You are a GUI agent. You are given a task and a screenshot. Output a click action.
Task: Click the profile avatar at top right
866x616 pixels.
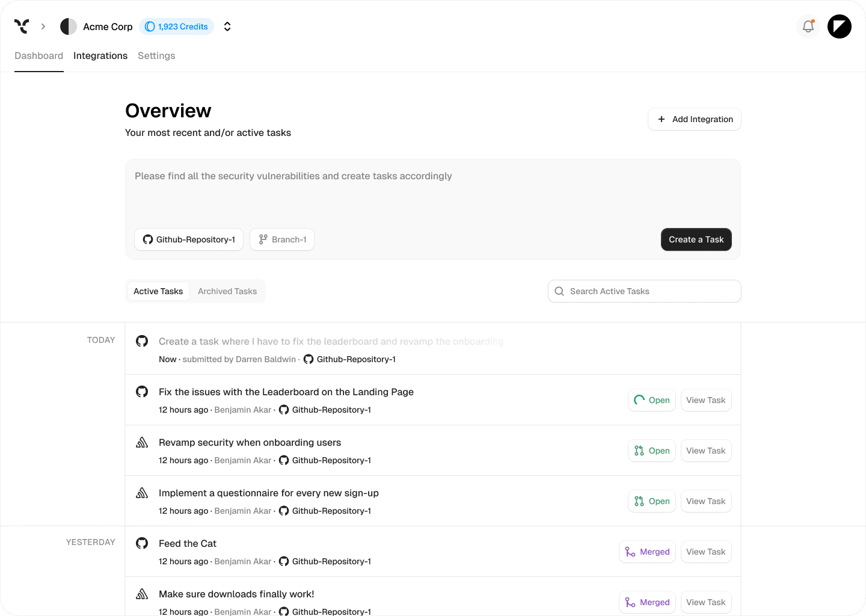839,26
